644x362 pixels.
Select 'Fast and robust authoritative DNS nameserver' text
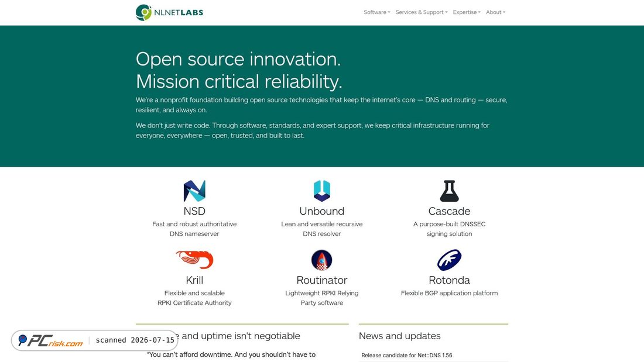point(194,229)
